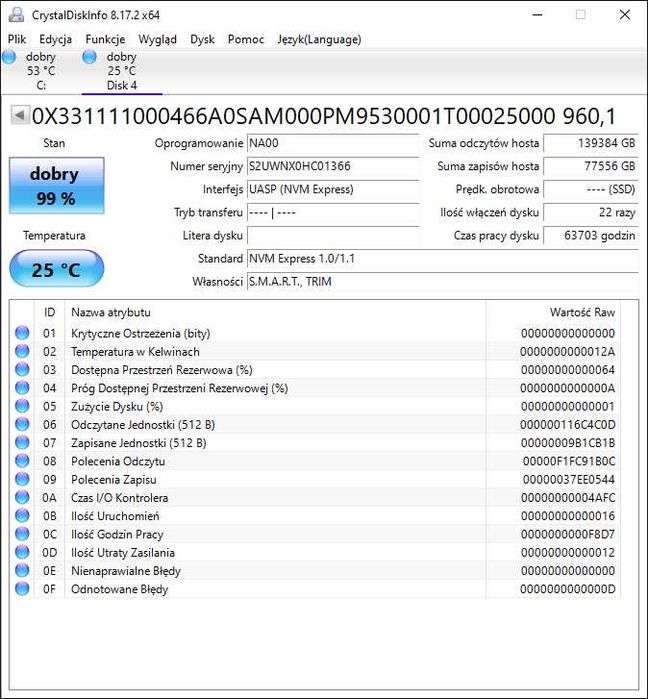The height and width of the screenshot is (699, 648).
Task: Click the Tryb transferu field
Action: coord(333,213)
